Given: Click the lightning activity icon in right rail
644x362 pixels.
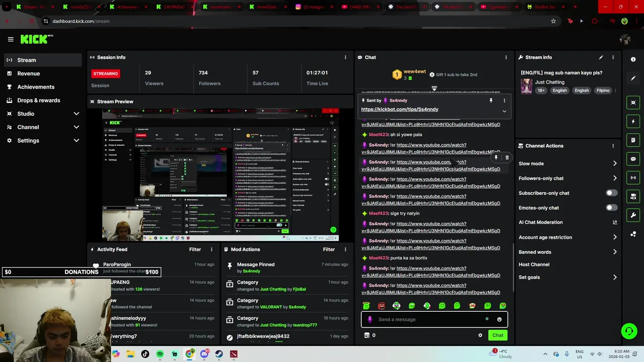Looking at the screenshot, I should (633, 121).
